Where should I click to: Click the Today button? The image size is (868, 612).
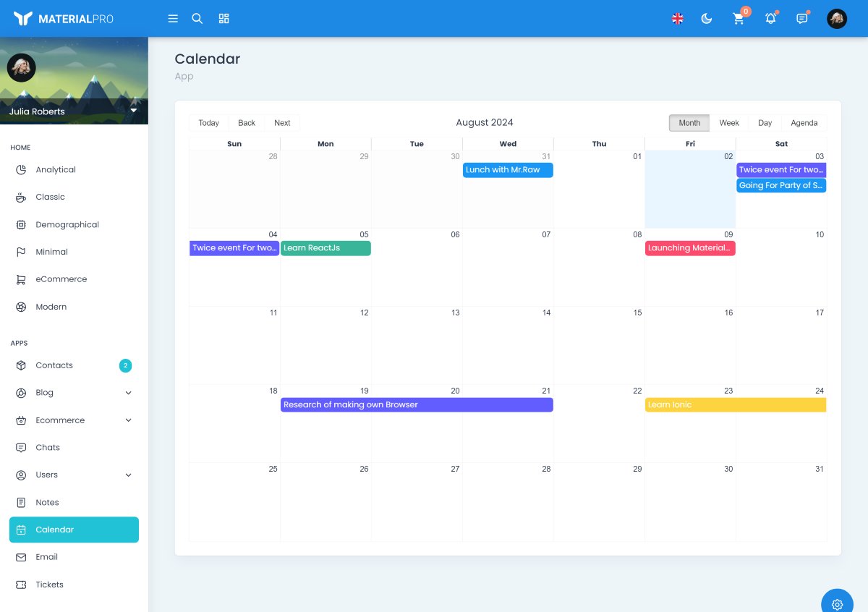click(x=209, y=123)
